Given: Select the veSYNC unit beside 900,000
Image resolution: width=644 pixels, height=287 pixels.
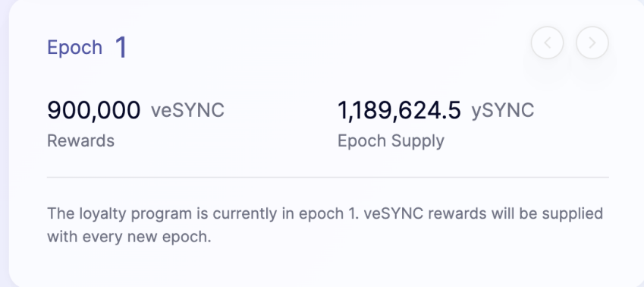Looking at the screenshot, I should coord(187,110).
